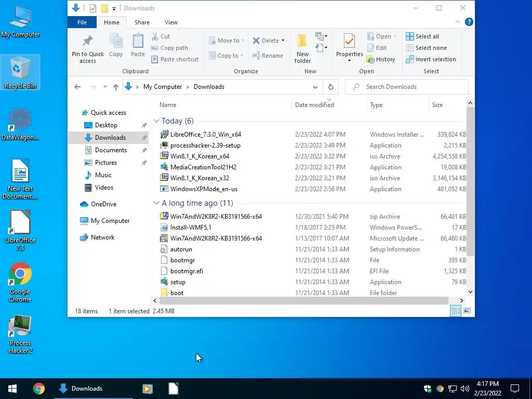Select LibreOffice_7.3.0_Win_x64 file
Viewport: 532px width, 399px height.
206,135
